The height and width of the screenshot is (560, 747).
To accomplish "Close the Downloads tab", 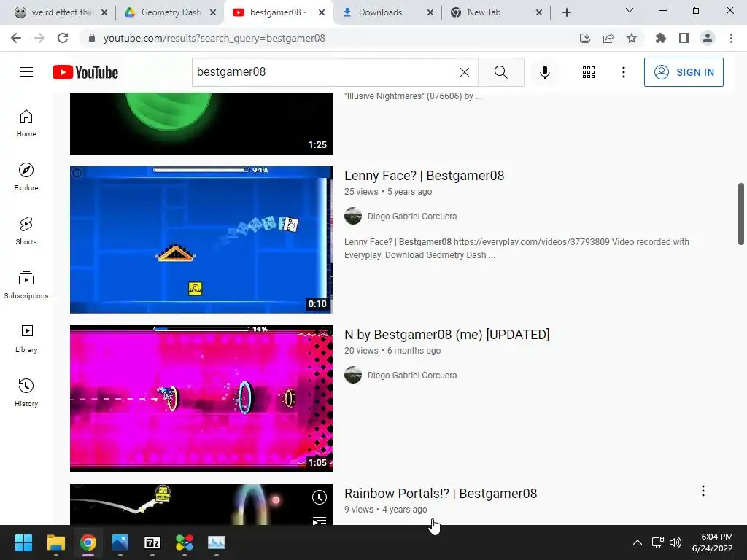I will 430,12.
